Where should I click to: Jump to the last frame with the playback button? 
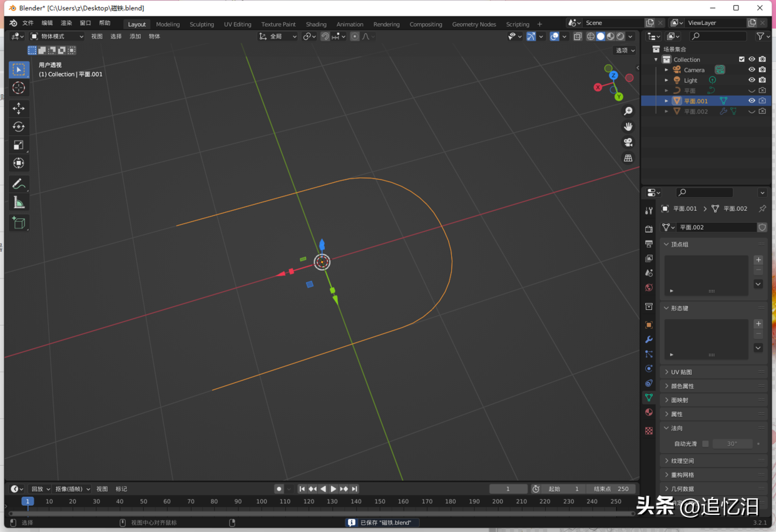[354, 489]
